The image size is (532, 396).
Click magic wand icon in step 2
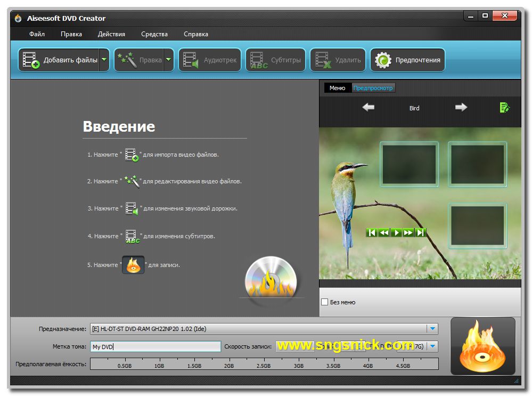pos(132,181)
